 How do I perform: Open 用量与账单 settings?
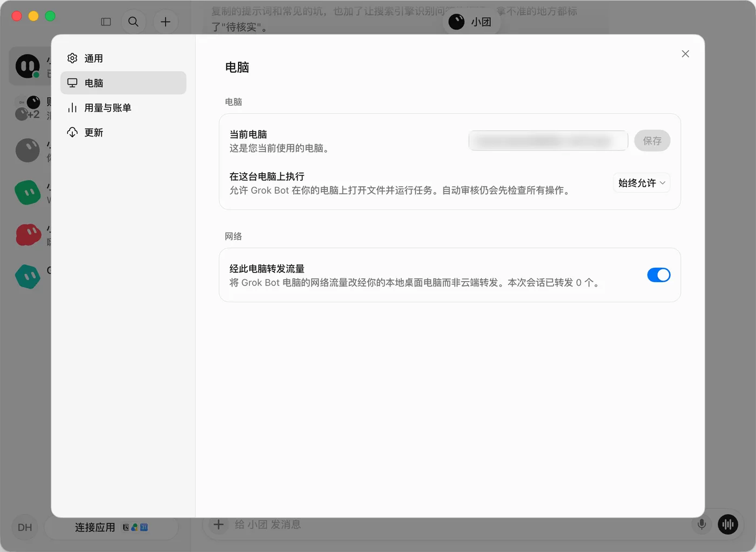point(123,108)
